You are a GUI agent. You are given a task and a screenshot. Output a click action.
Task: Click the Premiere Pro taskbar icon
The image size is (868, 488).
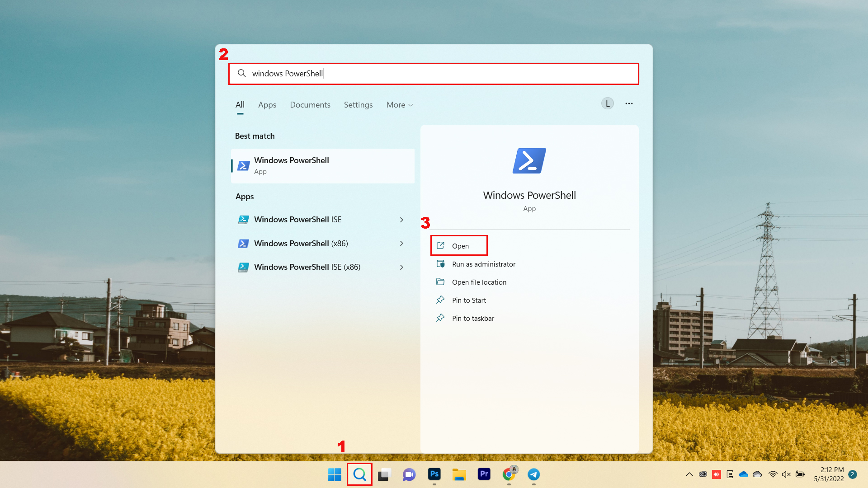[x=484, y=474]
